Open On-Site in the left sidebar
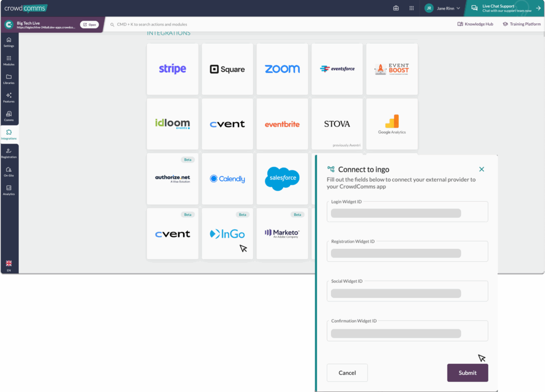The height and width of the screenshot is (392, 545). 9,171
